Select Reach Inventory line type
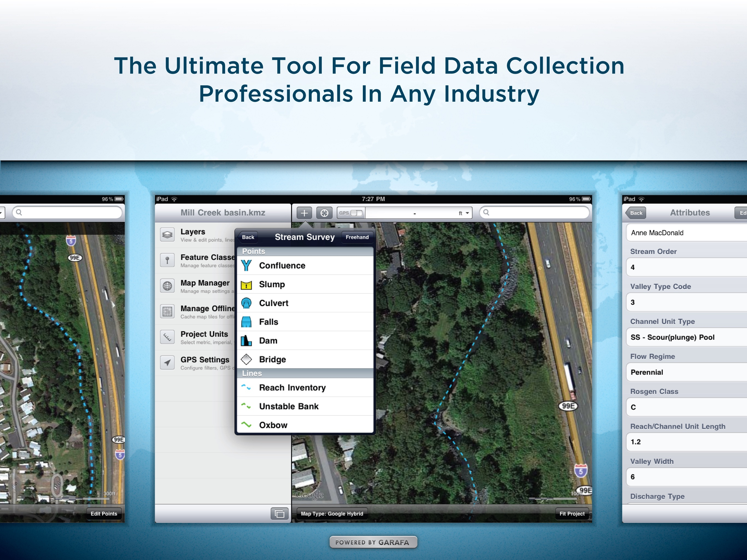 (x=292, y=387)
